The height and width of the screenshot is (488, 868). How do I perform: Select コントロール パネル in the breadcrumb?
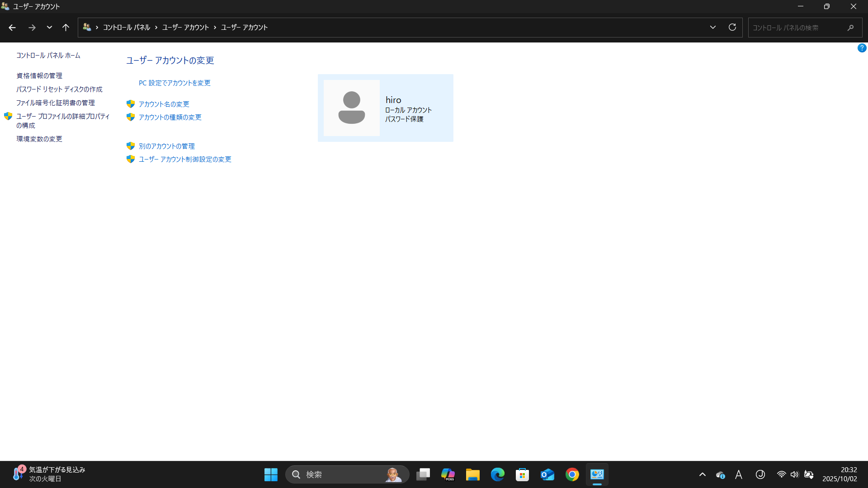pos(127,28)
